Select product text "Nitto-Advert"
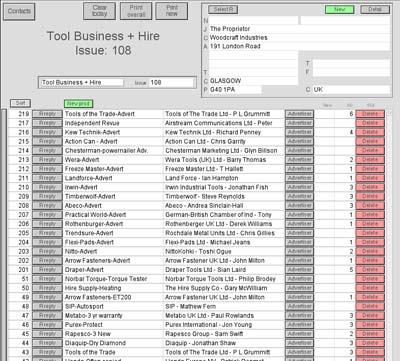Screen dimensions: 400x361 point(81,251)
